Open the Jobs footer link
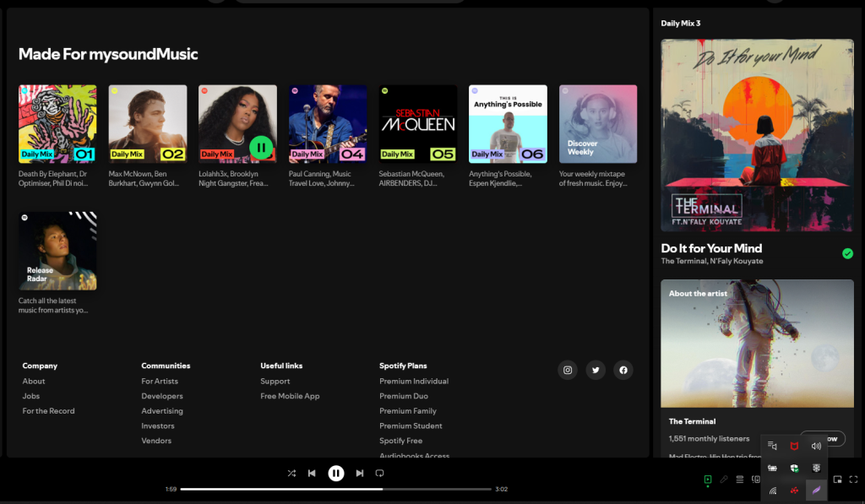The width and height of the screenshot is (865, 504). [31, 396]
